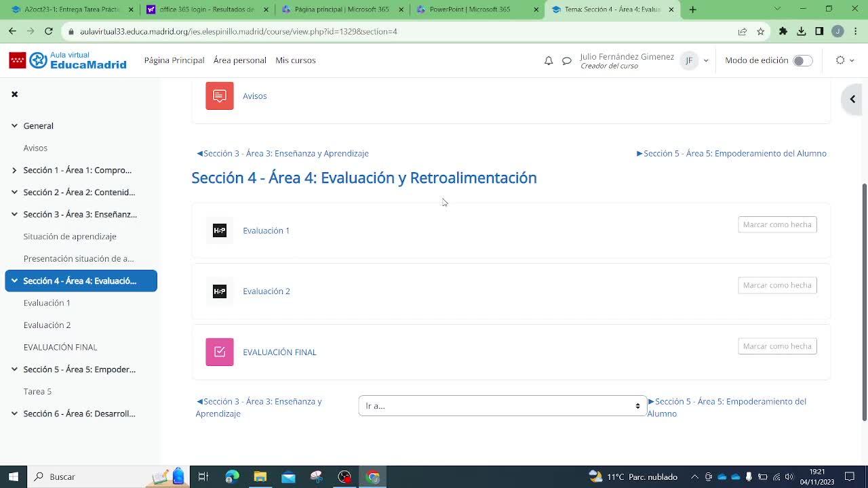Image resolution: width=868 pixels, height=488 pixels.
Task: Select Evaluación 2 in the sidebar
Action: click(47, 325)
